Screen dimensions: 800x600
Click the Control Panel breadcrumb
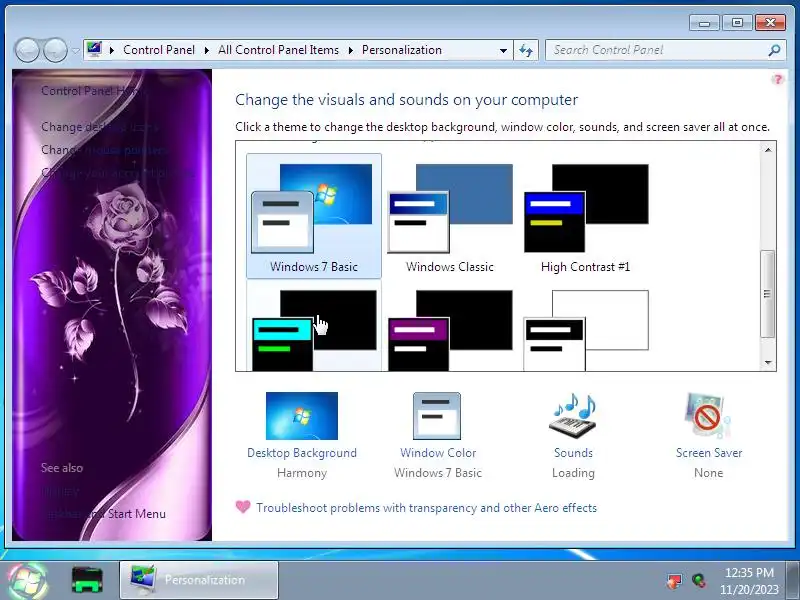click(159, 50)
